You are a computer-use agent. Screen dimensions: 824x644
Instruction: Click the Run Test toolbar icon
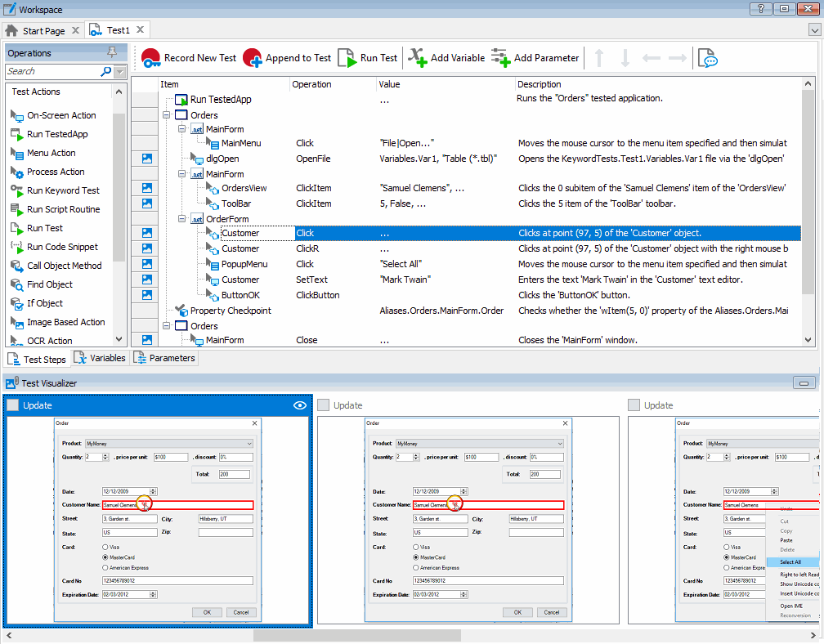[347, 58]
